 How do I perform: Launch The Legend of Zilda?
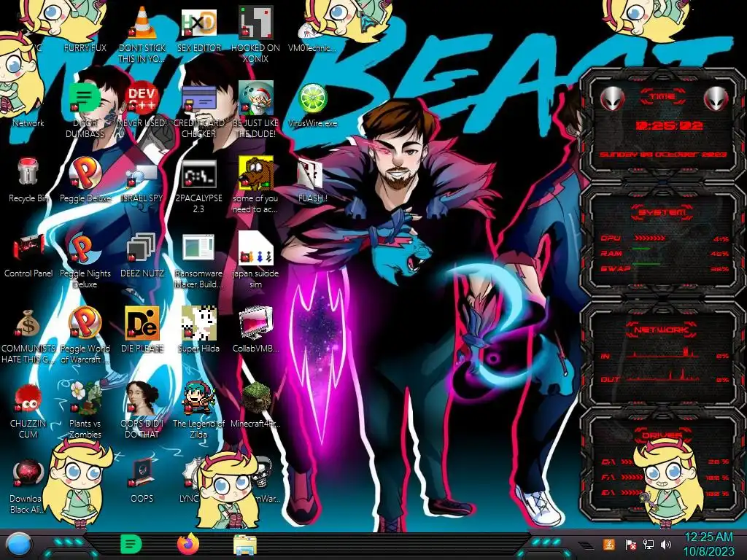[198, 398]
